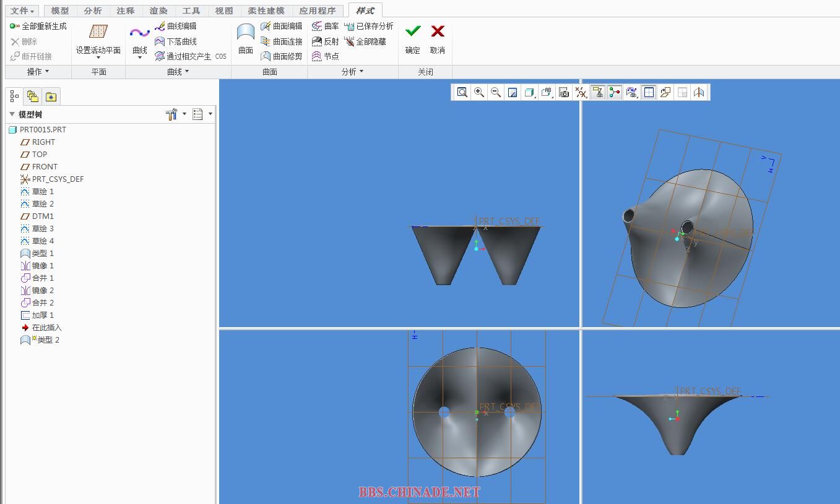This screenshot has width=840, height=504.
Task: Open the Folder Browser tab icon
Action: (x=33, y=96)
